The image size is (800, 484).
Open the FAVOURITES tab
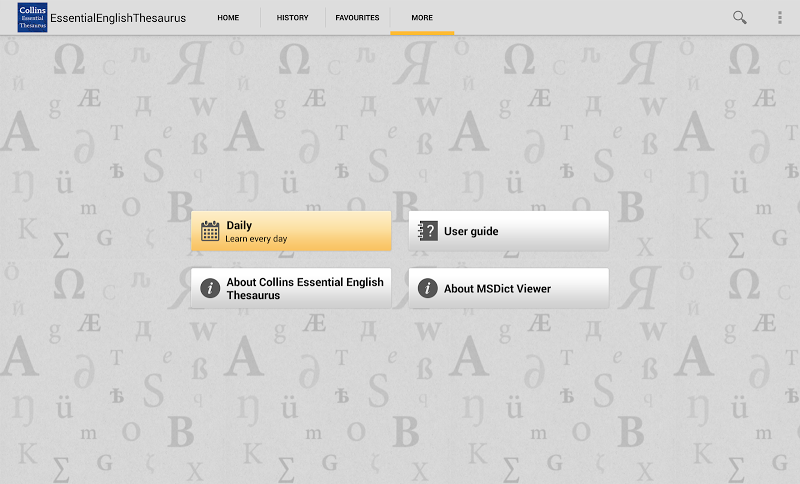(x=357, y=17)
